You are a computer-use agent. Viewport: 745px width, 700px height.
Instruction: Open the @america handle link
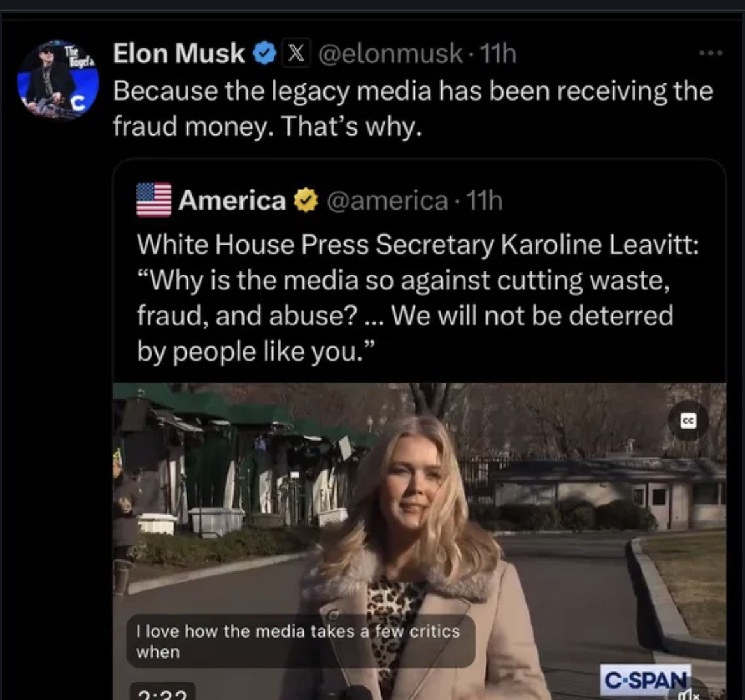(x=387, y=201)
